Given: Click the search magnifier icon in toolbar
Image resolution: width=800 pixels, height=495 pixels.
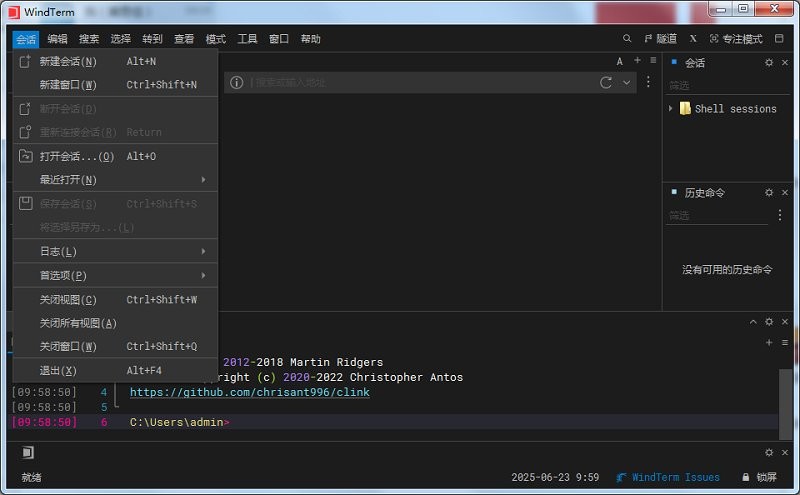Looking at the screenshot, I should pos(627,39).
